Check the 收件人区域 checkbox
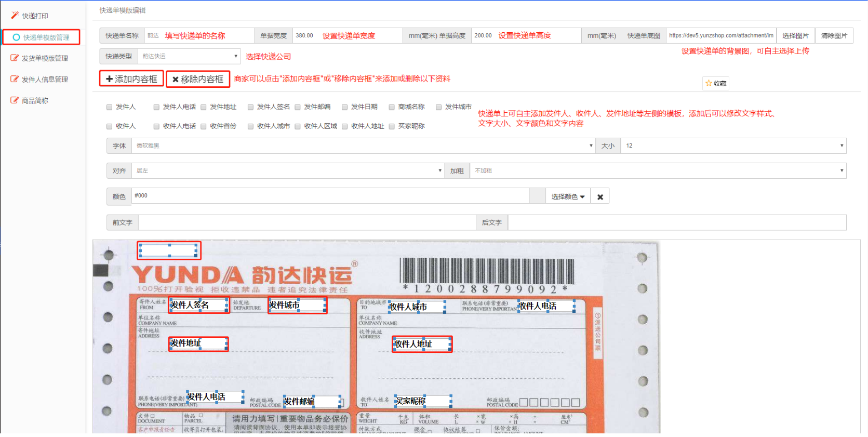This screenshot has height=437, width=868. click(x=298, y=126)
